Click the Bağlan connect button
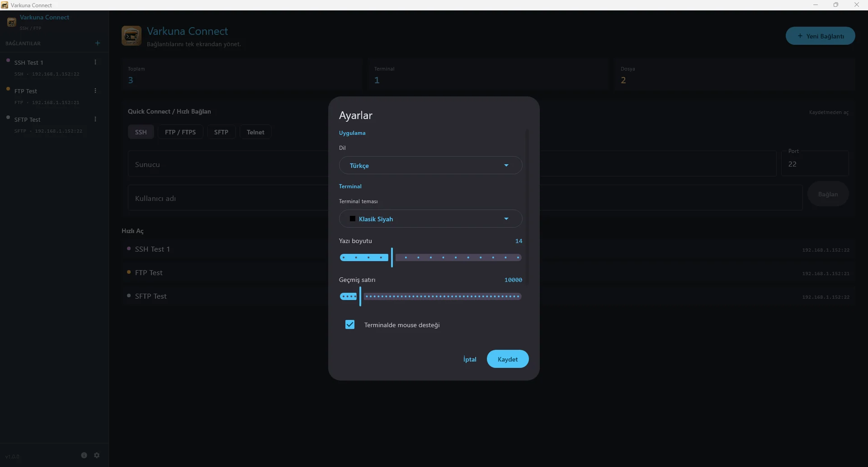Viewport: 868px width, 467px height. [x=828, y=194]
